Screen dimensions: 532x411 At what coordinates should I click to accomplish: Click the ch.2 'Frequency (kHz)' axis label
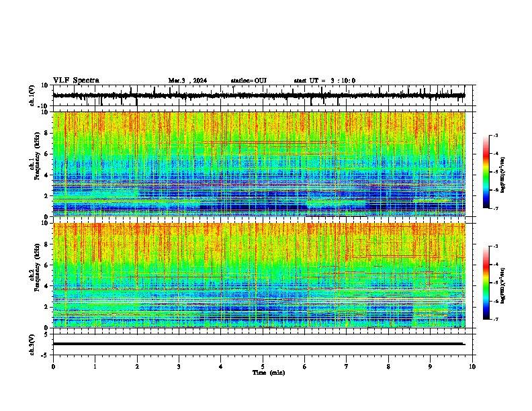tap(37, 267)
